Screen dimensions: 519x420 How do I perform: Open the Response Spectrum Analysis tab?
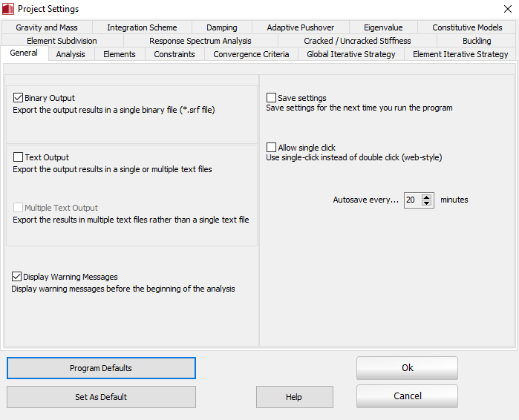click(200, 41)
